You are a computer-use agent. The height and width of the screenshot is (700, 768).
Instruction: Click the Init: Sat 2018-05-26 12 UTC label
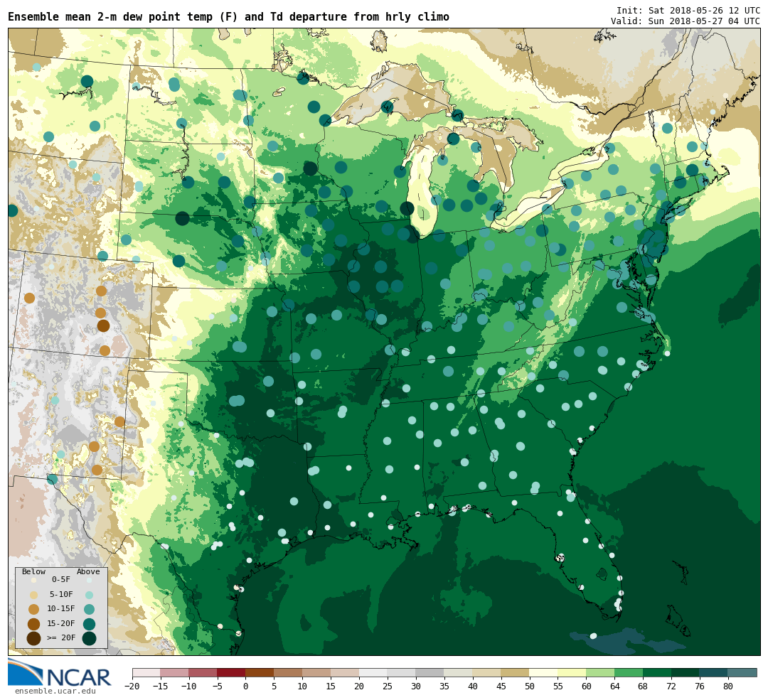pyautogui.click(x=688, y=10)
